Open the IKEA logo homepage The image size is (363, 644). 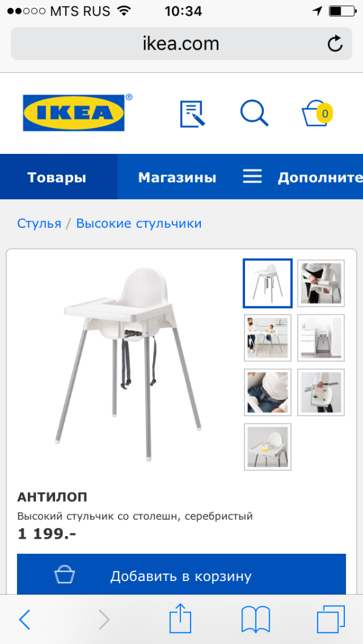coord(74,113)
